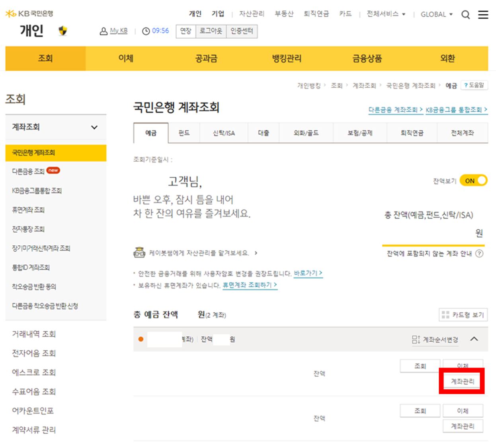Image resolution: width=496 pixels, height=448 pixels.
Task: Switch to the 대출 tab
Action: pyautogui.click(x=264, y=133)
